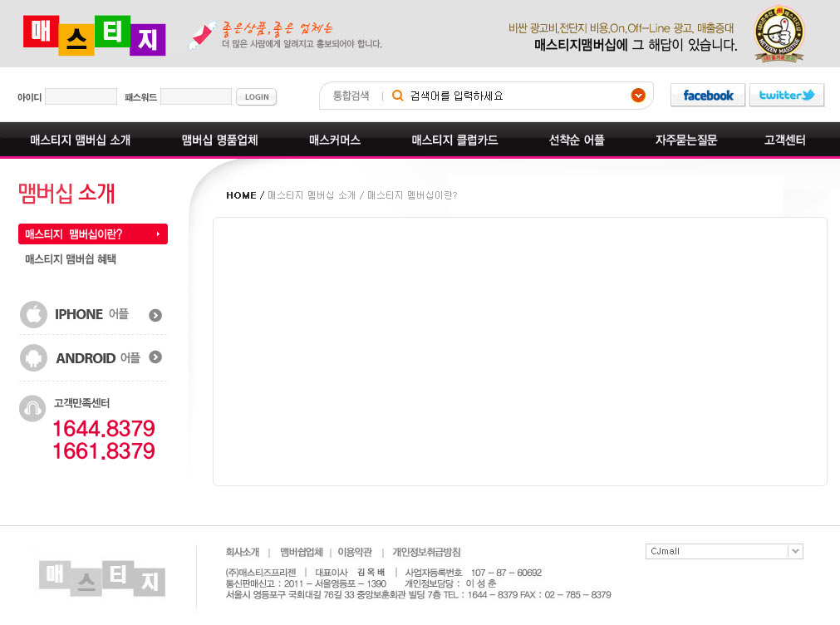Open 회사소개 footer link
The image size is (840, 625).
[242, 552]
